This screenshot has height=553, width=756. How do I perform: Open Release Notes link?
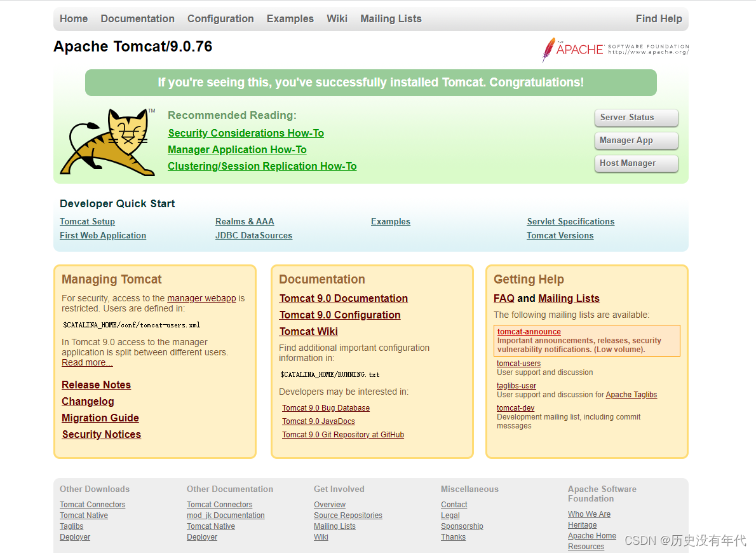coord(97,385)
